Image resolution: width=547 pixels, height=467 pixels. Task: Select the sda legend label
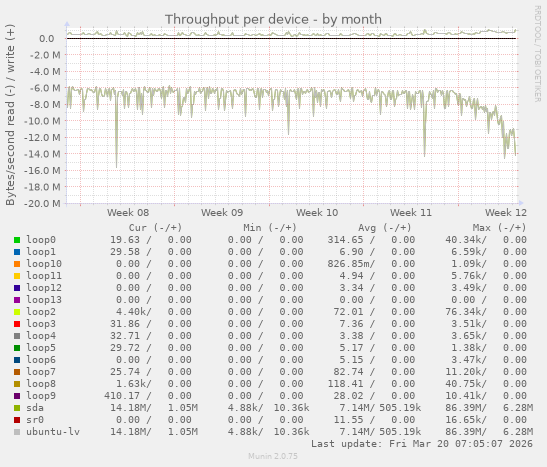pyautogui.click(x=35, y=408)
